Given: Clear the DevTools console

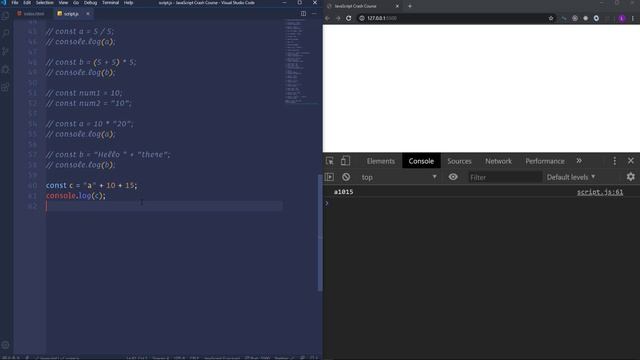Looking at the screenshot, I should [346, 177].
